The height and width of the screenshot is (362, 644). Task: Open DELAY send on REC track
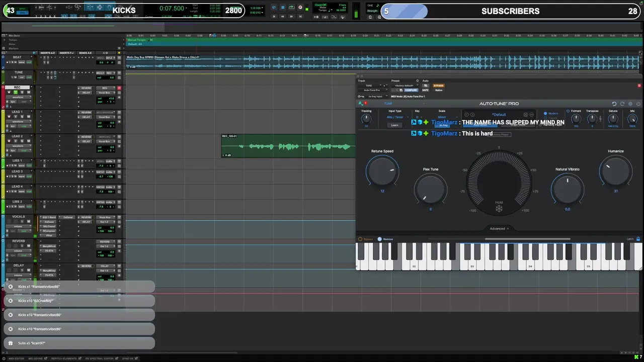point(86,93)
